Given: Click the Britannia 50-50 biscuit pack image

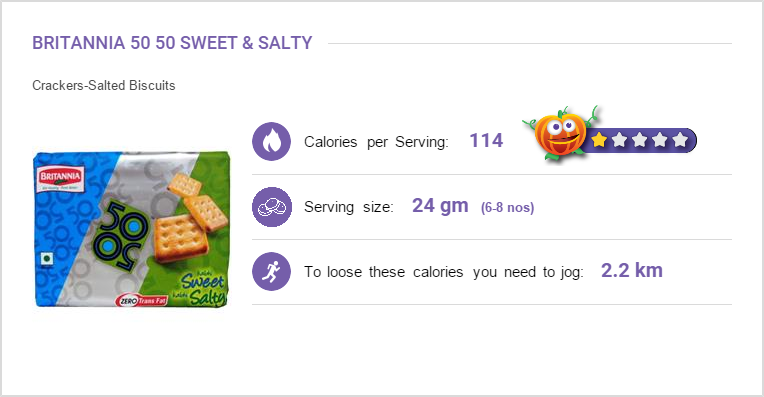Looking at the screenshot, I should pos(131,229).
